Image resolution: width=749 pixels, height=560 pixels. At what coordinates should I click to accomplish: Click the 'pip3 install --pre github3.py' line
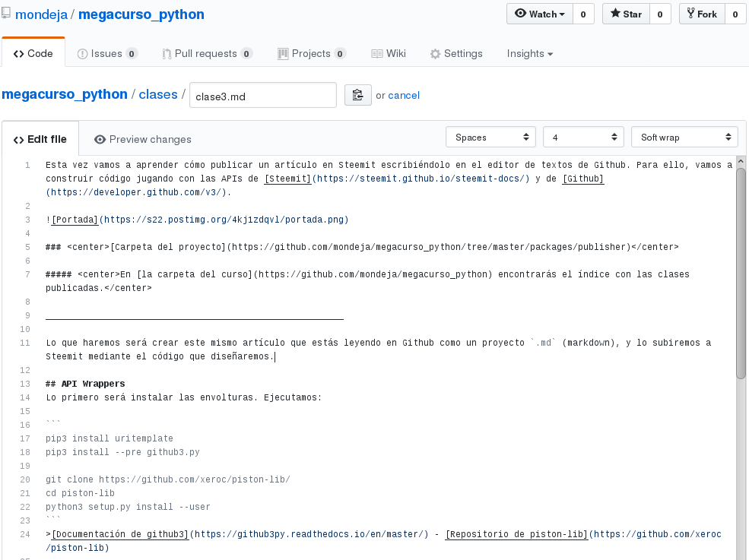(122, 452)
